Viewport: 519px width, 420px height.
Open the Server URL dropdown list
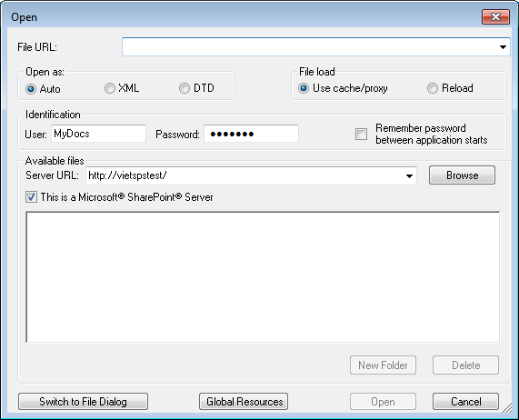pos(409,175)
